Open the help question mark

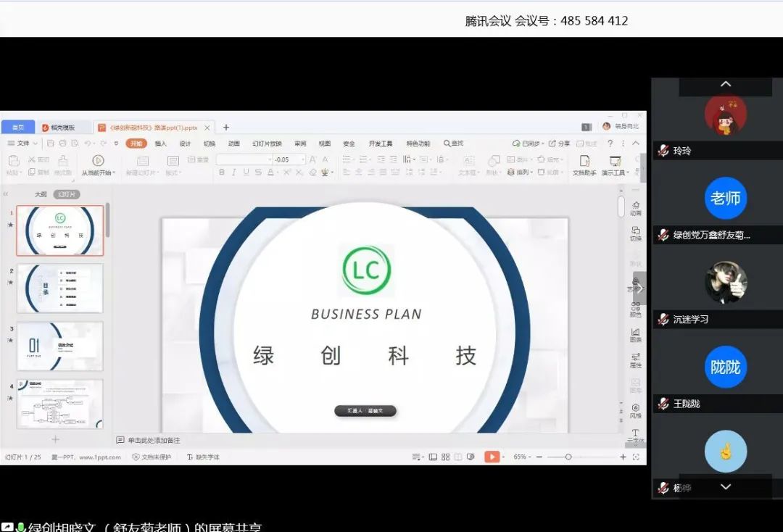610,144
